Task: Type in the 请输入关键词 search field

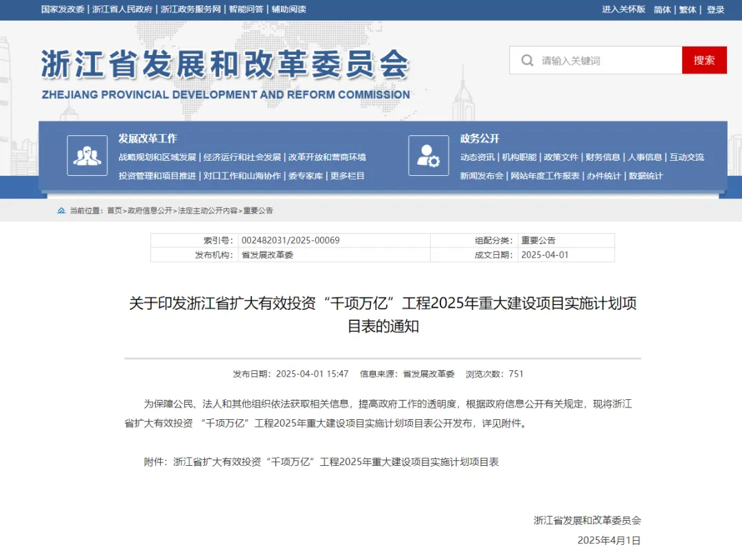Action: (608, 60)
